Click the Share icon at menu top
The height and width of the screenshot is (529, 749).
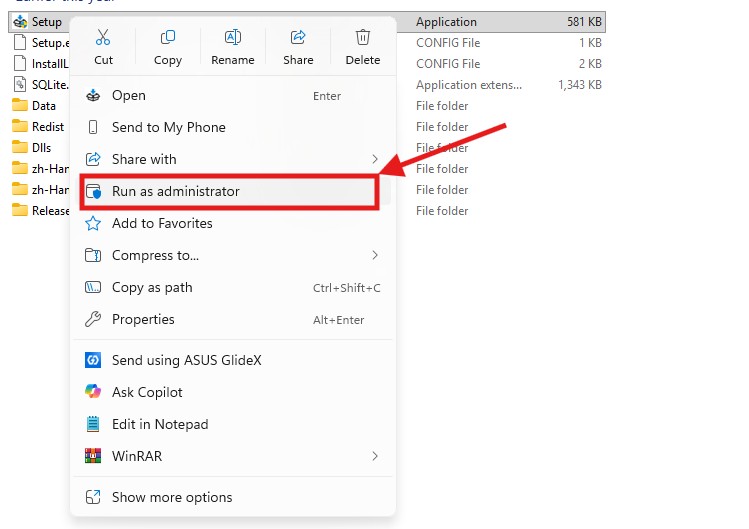tap(298, 37)
